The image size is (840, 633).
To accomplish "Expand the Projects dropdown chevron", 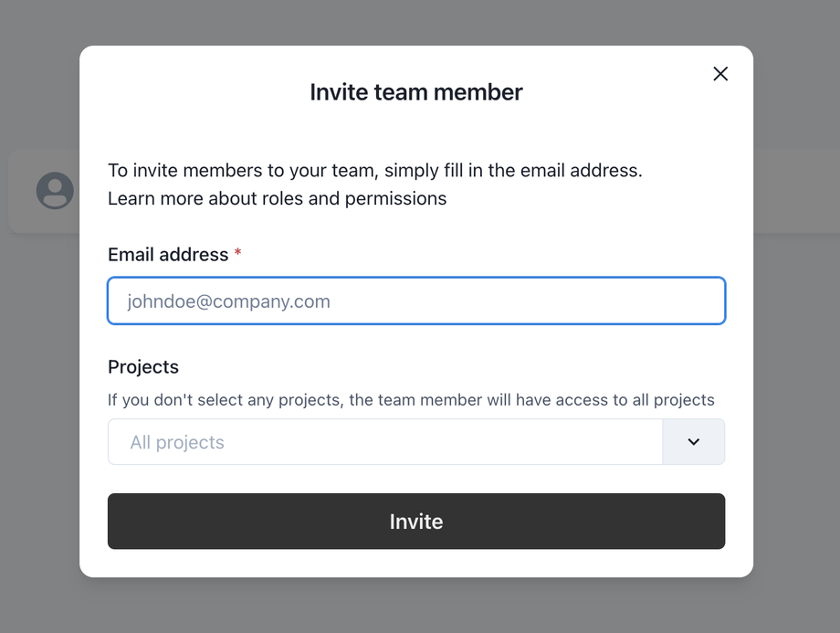I will (x=693, y=442).
